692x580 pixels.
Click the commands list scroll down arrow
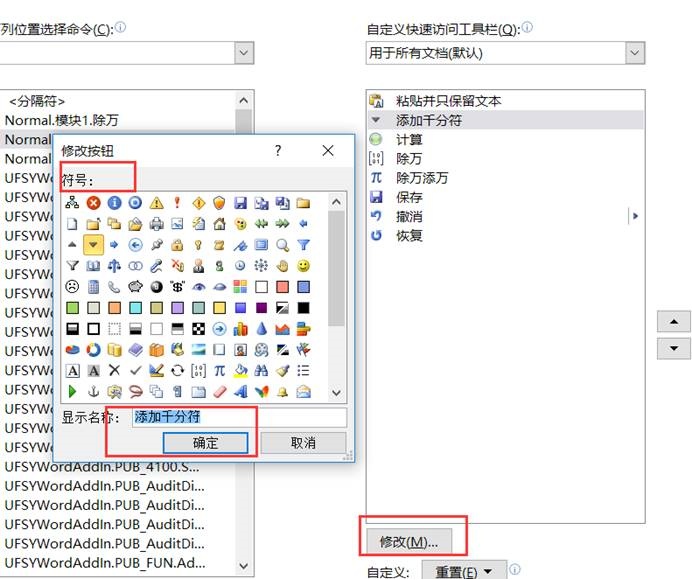pyautogui.click(x=244, y=566)
